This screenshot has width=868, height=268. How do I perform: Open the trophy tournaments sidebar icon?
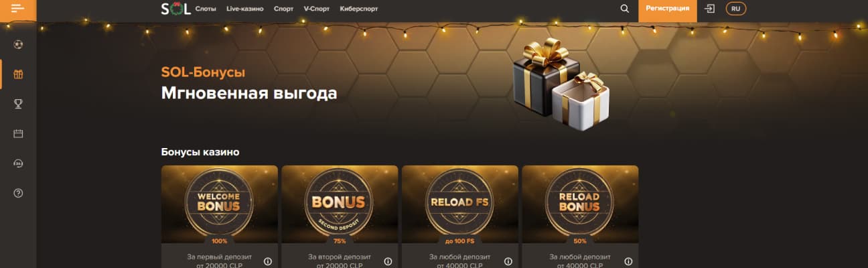[18, 104]
